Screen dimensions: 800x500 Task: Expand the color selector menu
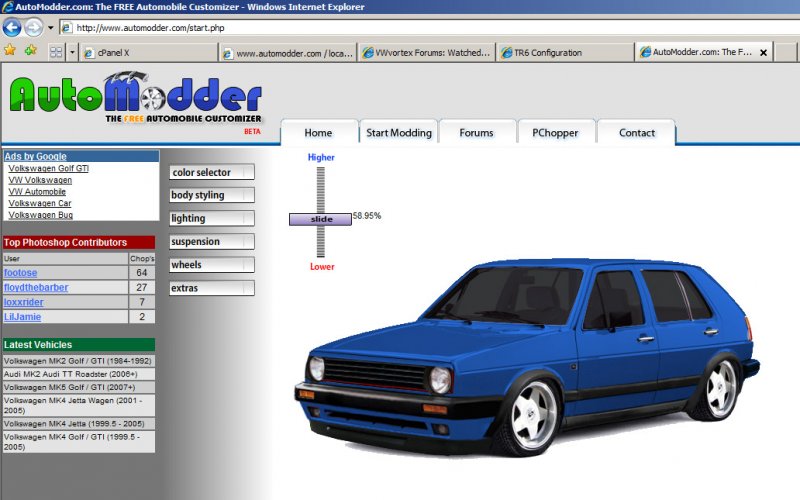click(x=211, y=172)
